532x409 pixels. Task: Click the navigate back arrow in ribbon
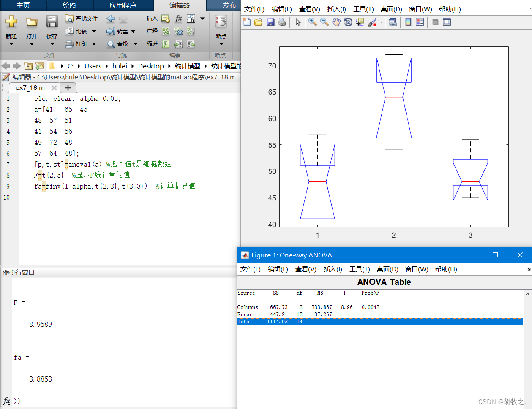pyautogui.click(x=111, y=19)
